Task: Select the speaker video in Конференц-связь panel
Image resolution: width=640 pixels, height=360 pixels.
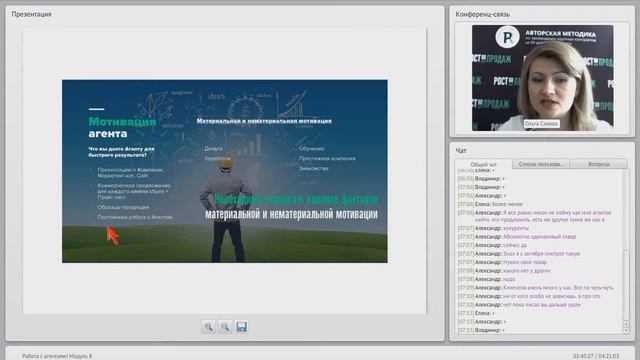Action: click(x=542, y=78)
